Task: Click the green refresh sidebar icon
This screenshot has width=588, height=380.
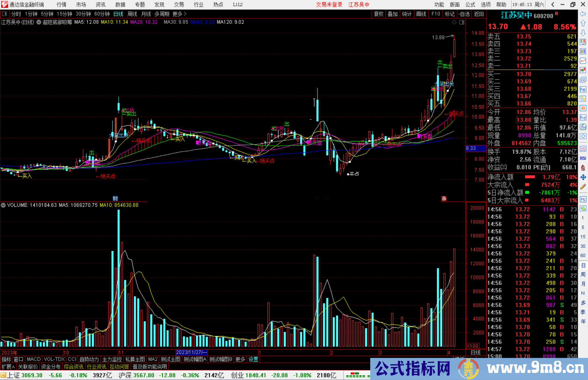Action: tap(583, 209)
